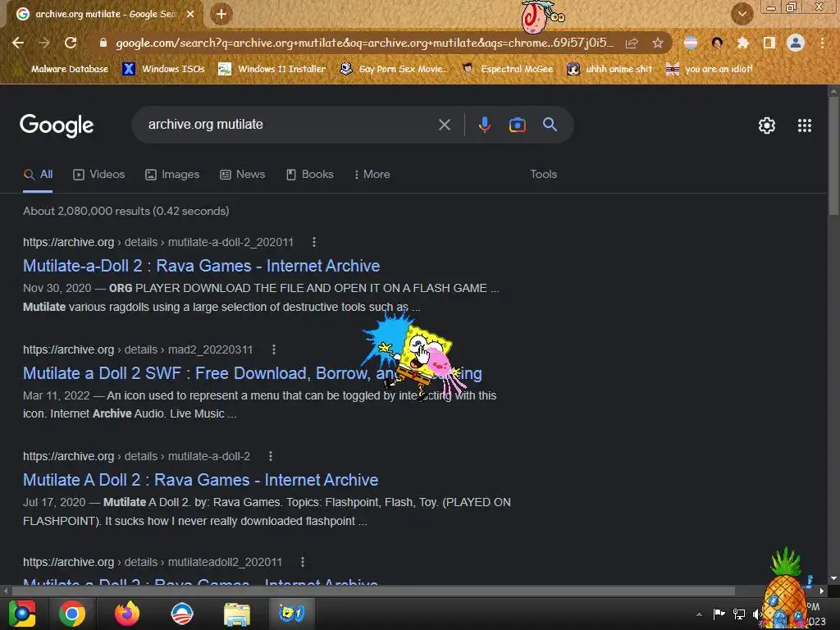Open the 'you are an idiot!' bookmark
The height and width of the screenshot is (630, 840).
click(710, 69)
